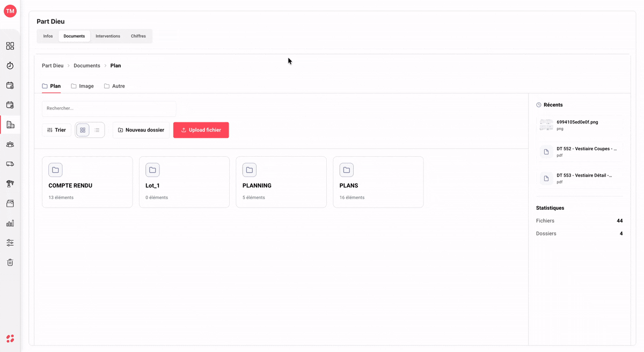
Task: Open the buildings icon in sidebar
Action: [x=10, y=124]
